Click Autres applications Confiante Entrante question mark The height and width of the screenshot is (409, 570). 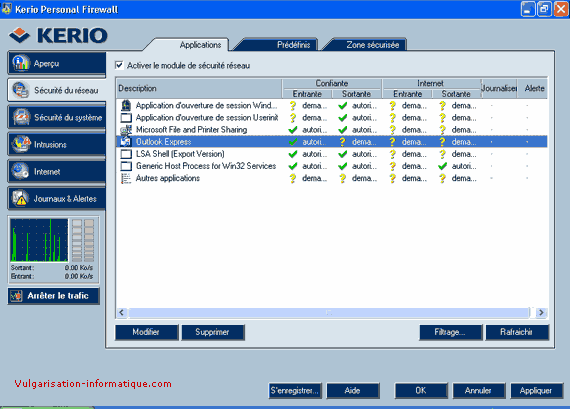[x=293, y=178]
